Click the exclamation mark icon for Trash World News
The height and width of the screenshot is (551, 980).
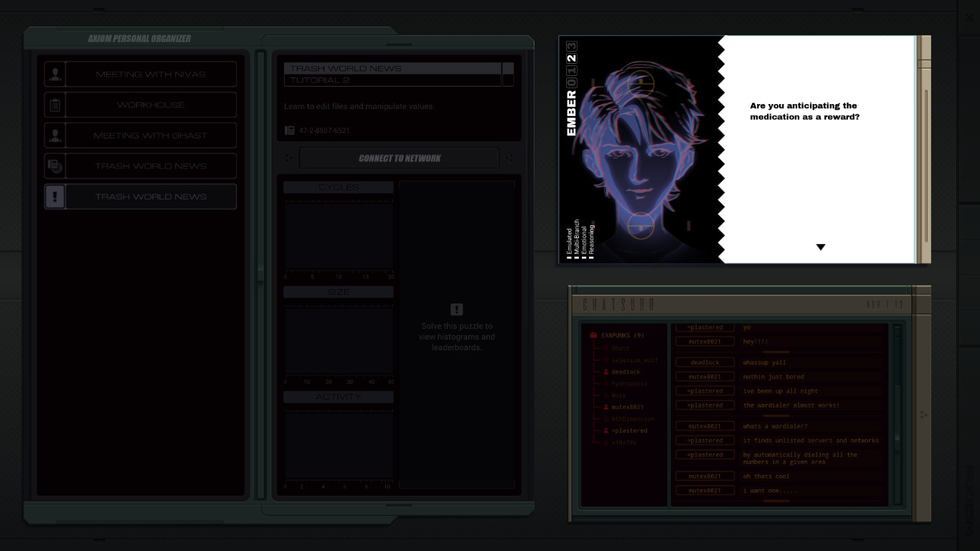[x=55, y=197]
